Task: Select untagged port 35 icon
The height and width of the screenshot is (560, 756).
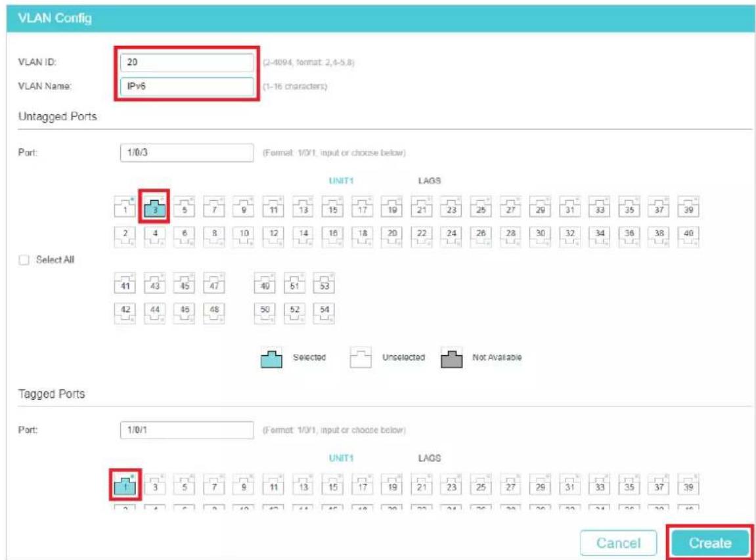Action: (629, 207)
